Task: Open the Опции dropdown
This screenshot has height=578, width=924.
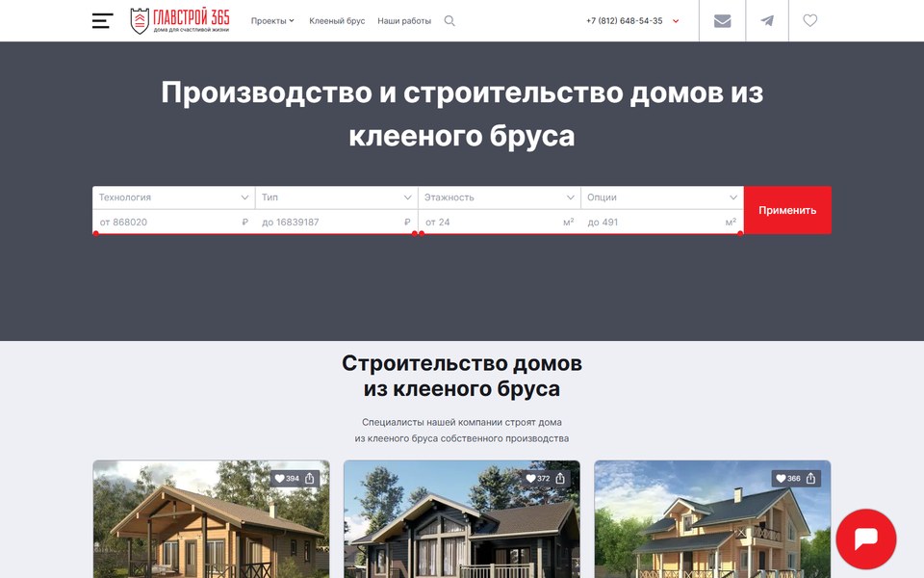Action: [662, 197]
